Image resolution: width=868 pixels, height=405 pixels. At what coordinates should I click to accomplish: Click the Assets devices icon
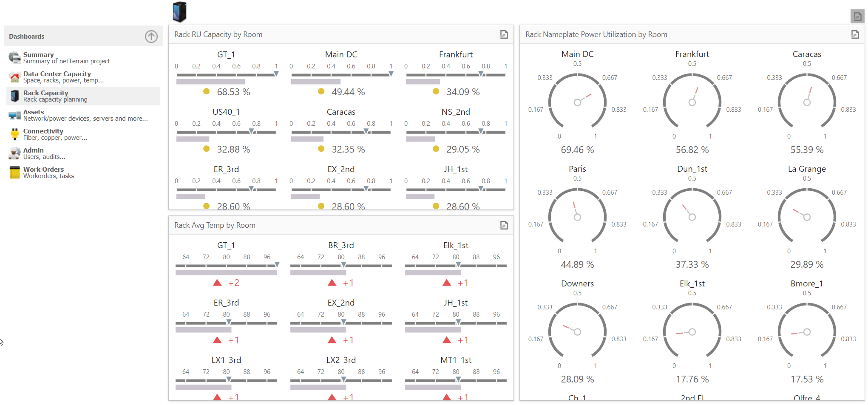pyautogui.click(x=14, y=115)
